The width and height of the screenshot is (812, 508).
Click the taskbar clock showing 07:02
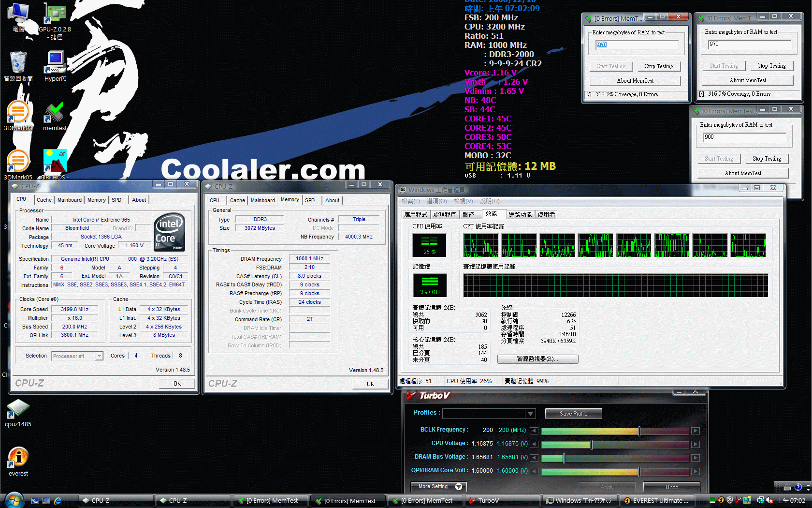click(x=791, y=501)
